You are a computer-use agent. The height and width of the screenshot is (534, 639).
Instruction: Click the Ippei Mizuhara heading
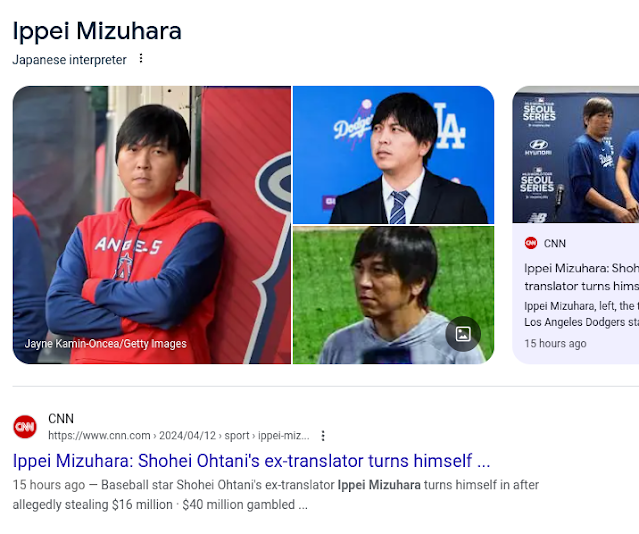pos(97,31)
